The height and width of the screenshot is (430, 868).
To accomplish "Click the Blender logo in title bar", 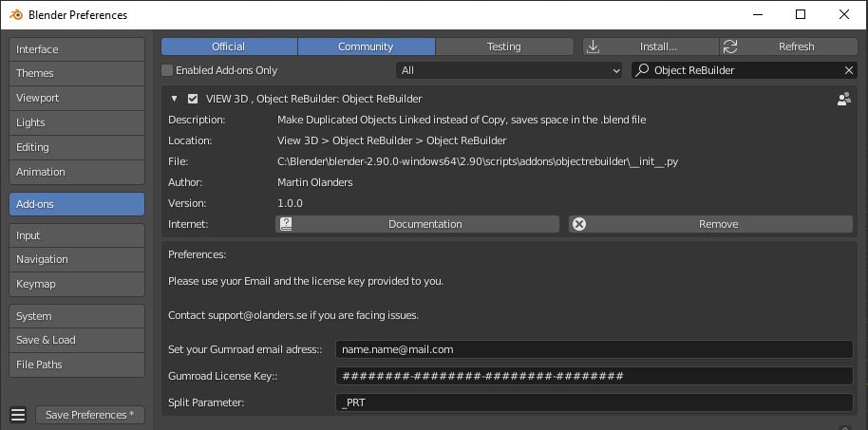I will [16, 15].
